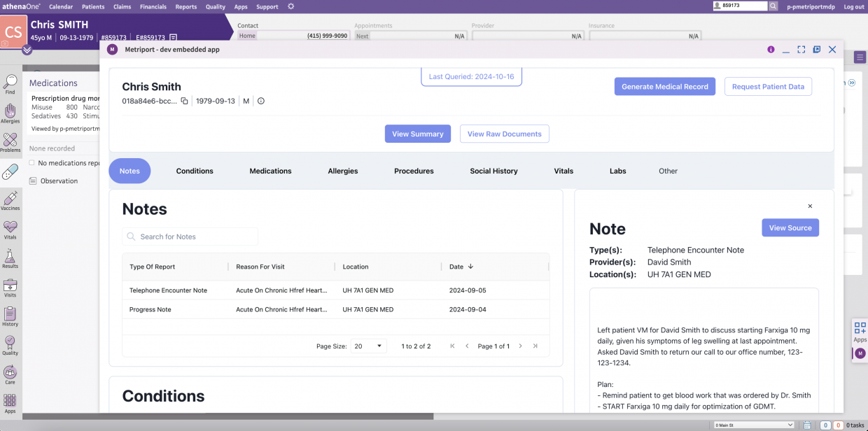Open athenaOne settings gear in top menu
This screenshot has width=868, height=431.
pos(291,6)
